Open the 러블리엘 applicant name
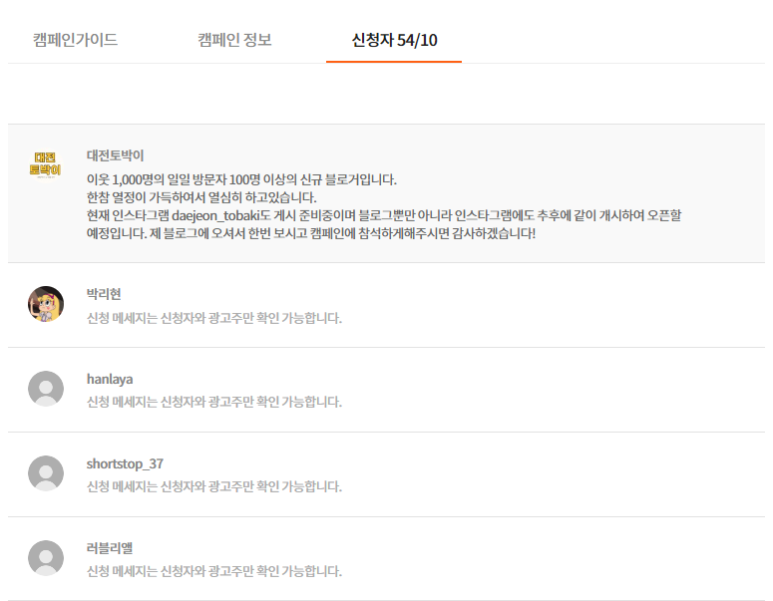This screenshot has height=601, width=773. pos(109,548)
